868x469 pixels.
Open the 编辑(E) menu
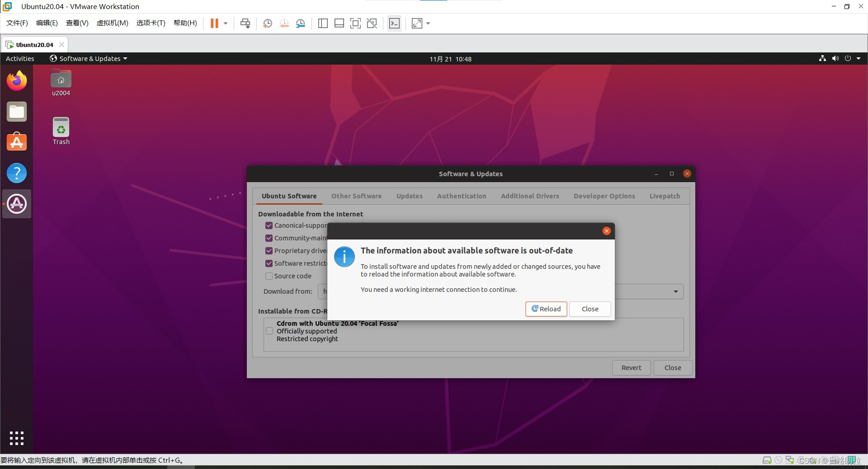click(47, 23)
